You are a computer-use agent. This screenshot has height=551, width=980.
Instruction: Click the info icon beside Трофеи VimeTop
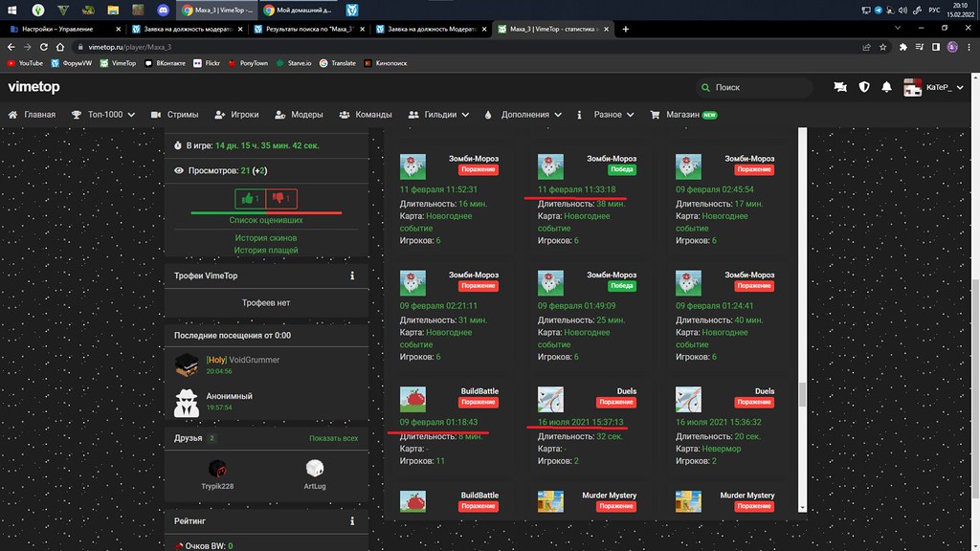352,275
